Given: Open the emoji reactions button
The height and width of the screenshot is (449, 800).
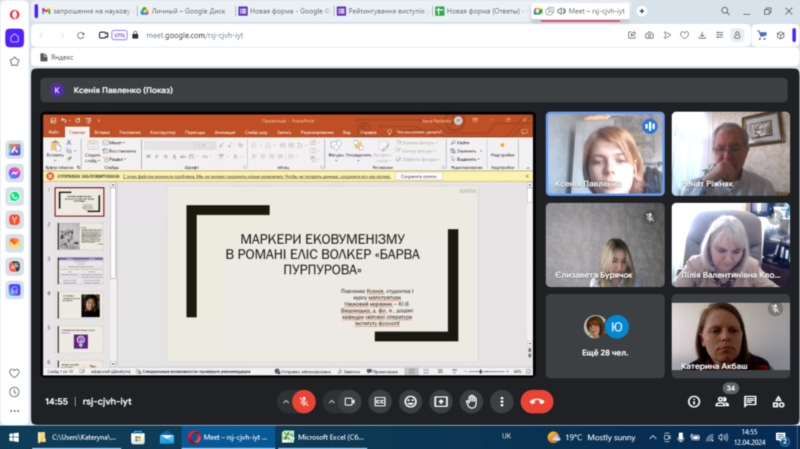Looking at the screenshot, I should tap(410, 401).
